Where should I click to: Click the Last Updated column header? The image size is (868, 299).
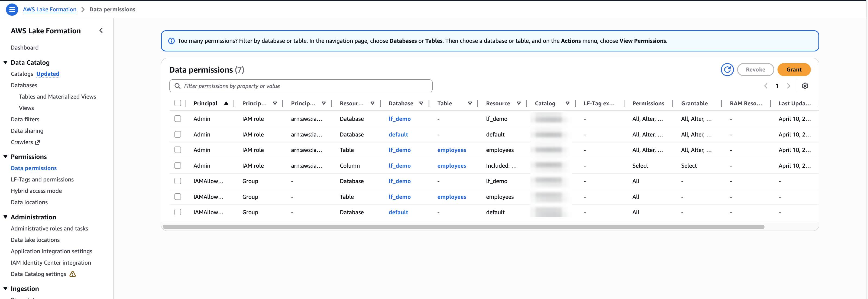794,103
